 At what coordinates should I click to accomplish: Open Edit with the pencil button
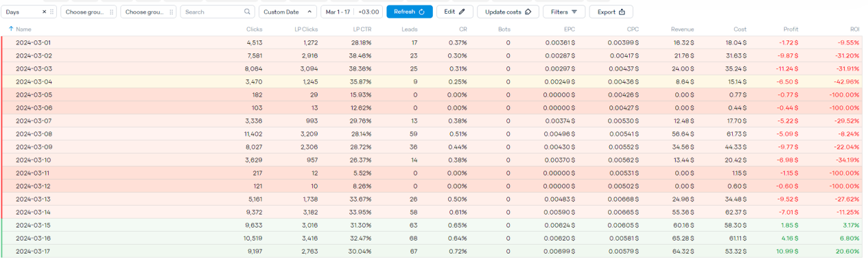(x=454, y=12)
